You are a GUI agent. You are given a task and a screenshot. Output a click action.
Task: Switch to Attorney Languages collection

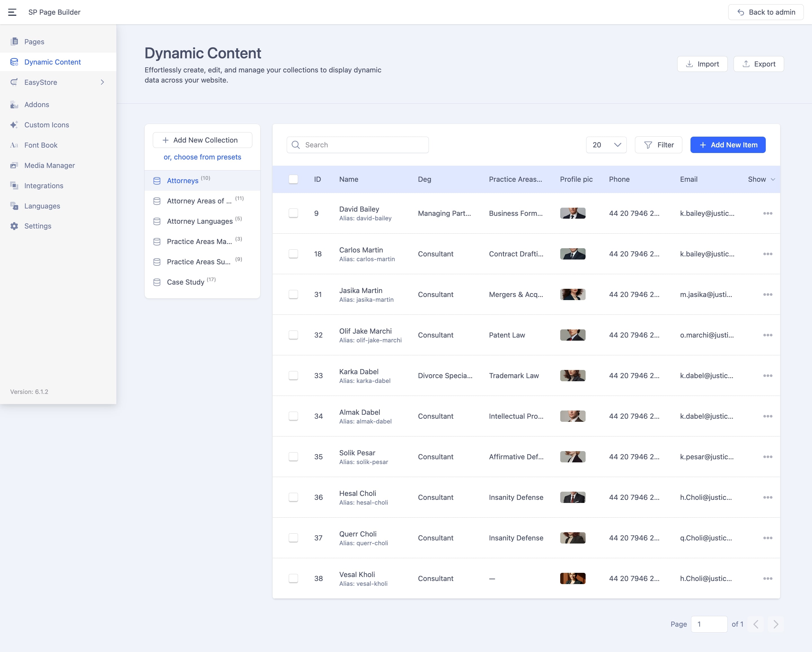[200, 221]
